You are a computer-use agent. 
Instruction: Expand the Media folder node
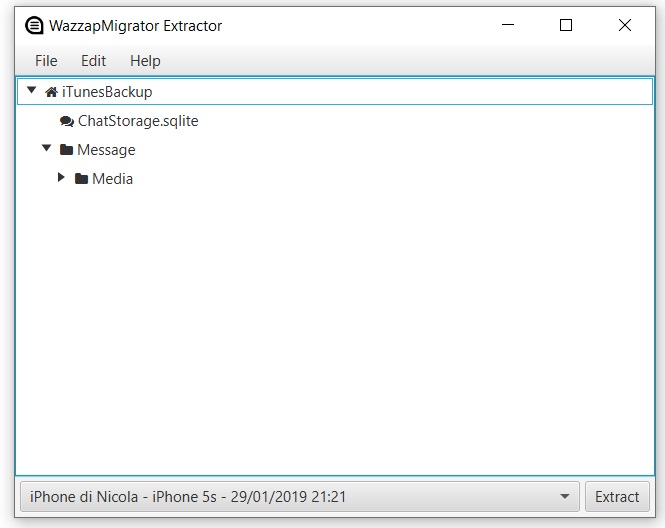point(61,177)
